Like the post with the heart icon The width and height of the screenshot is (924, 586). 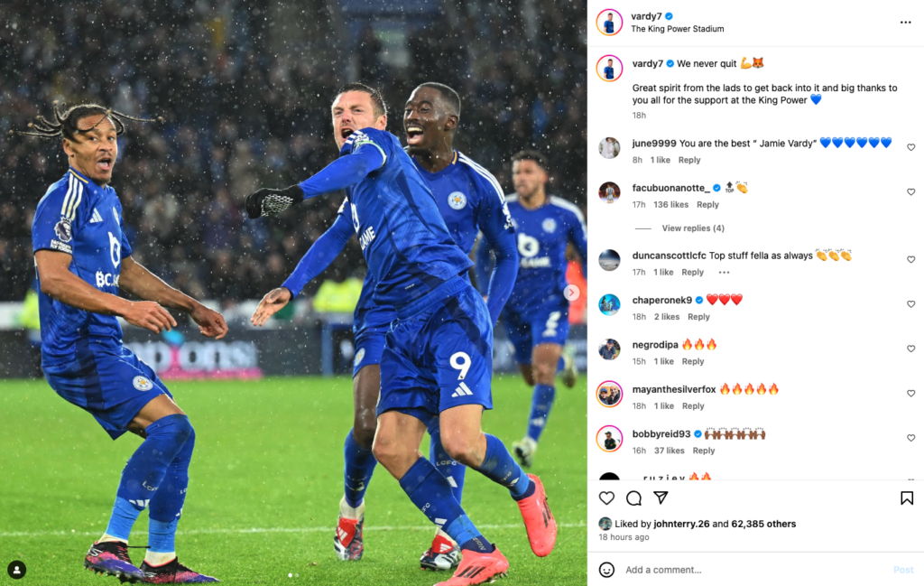[606, 498]
